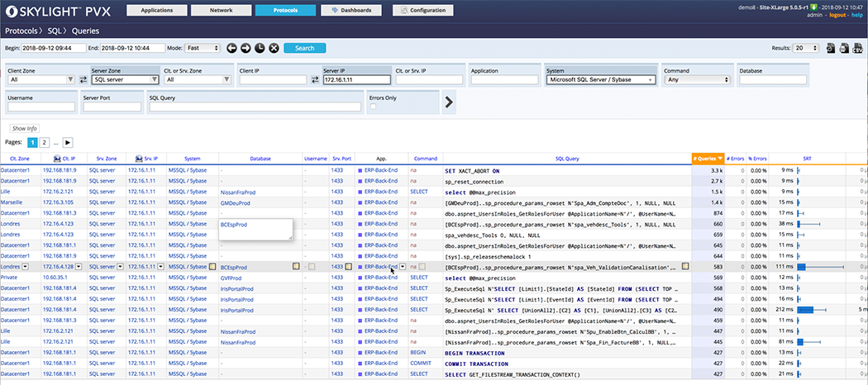Screen dimensions: 868x385
Task: Click the End date field
Action: [x=133, y=48]
